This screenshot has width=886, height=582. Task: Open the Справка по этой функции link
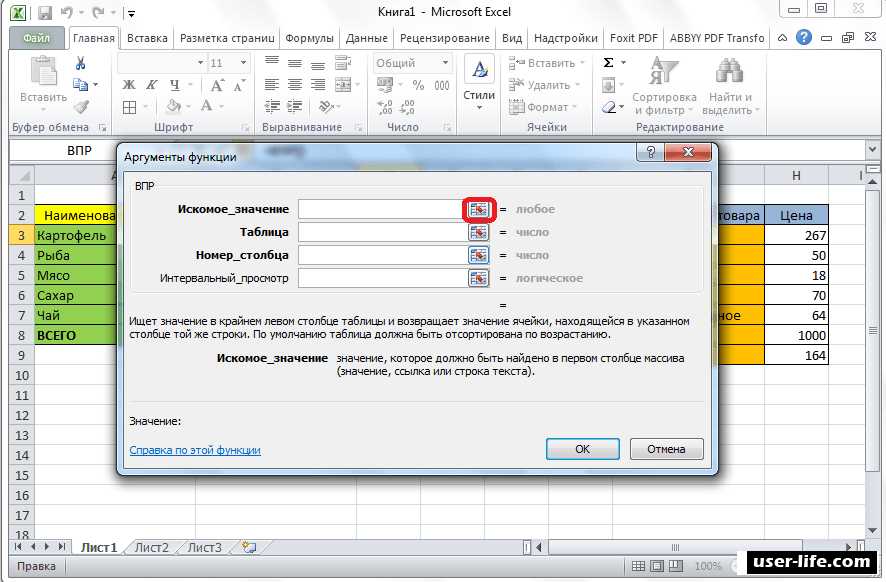pyautogui.click(x=195, y=450)
